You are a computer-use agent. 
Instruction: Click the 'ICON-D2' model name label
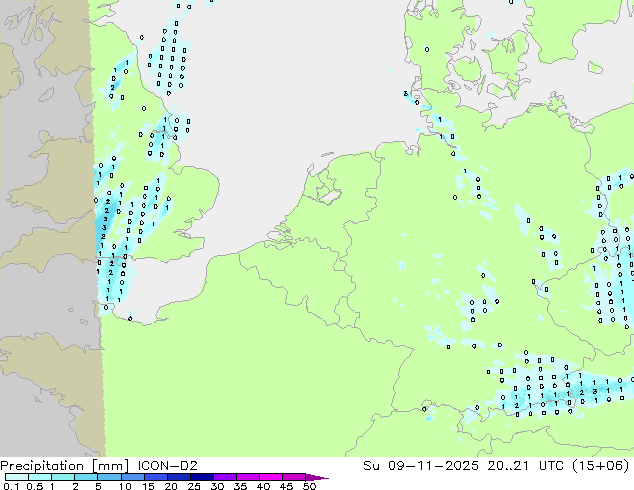(167, 466)
